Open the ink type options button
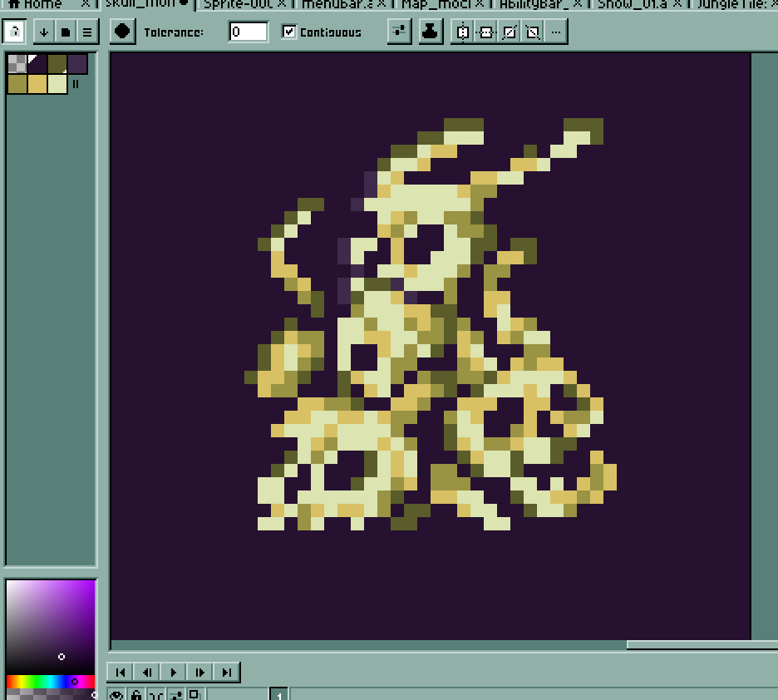Viewport: 778px width, 700px height. coord(430,32)
